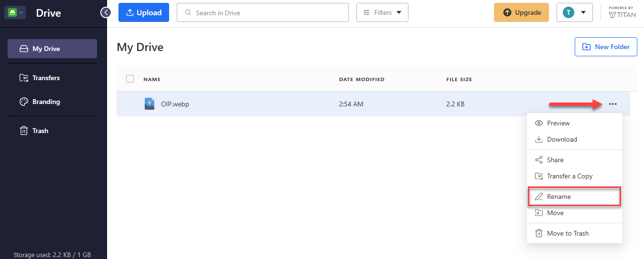The image size is (644, 259).
Task: Choose Move from the context menu
Action: (x=575, y=213)
